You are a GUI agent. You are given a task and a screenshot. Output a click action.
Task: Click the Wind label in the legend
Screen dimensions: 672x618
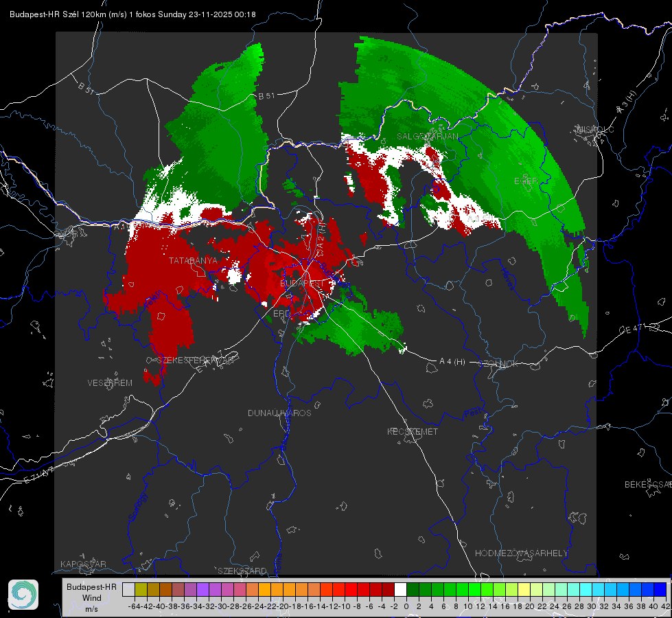pyautogui.click(x=92, y=598)
